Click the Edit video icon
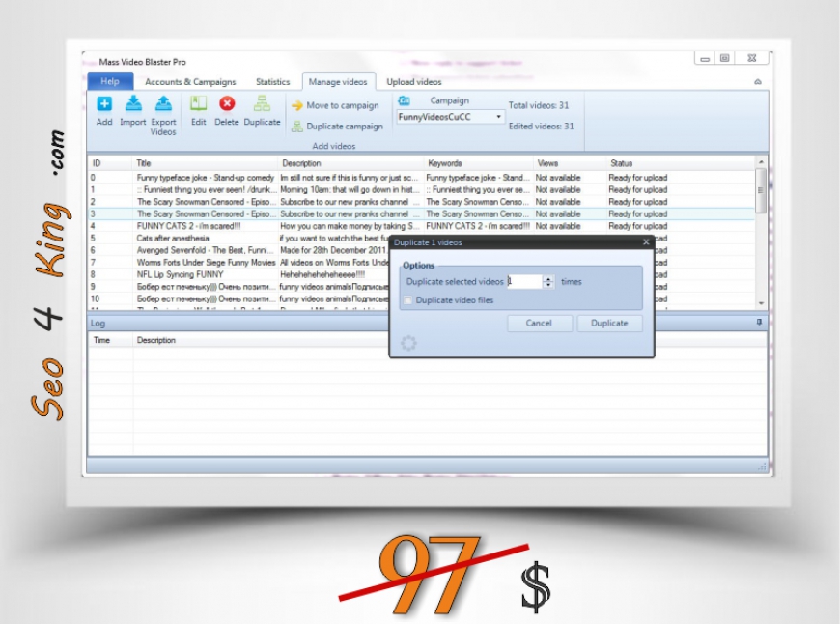The height and width of the screenshot is (624, 840). 198,104
